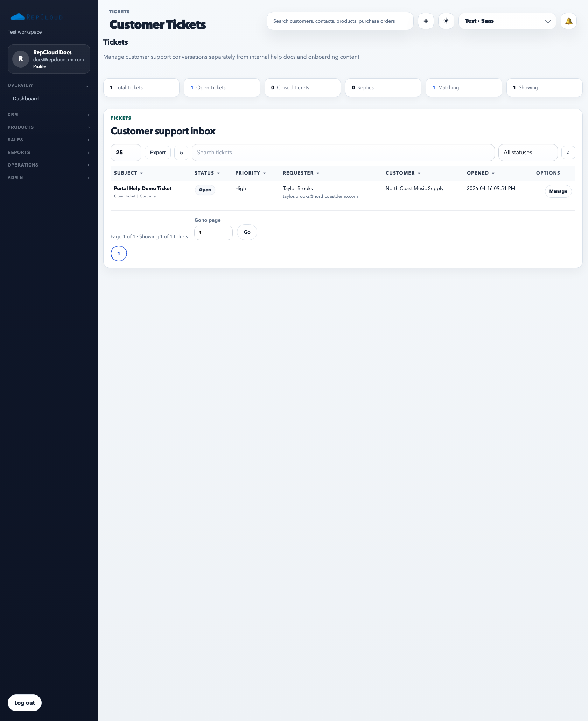This screenshot has height=721, width=588.
Task: Focus the global search customers field
Action: tap(340, 21)
